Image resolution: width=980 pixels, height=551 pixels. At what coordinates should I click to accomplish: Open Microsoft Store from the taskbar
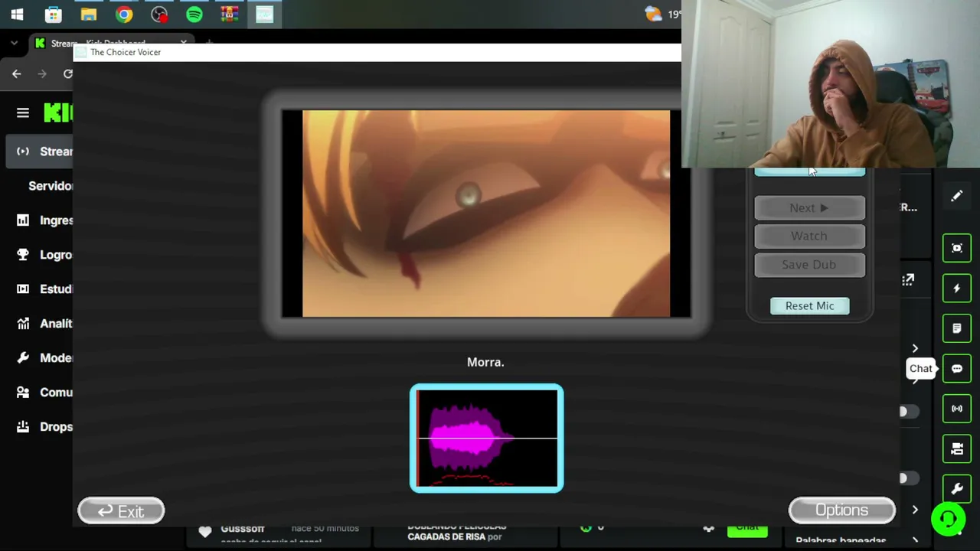53,14
